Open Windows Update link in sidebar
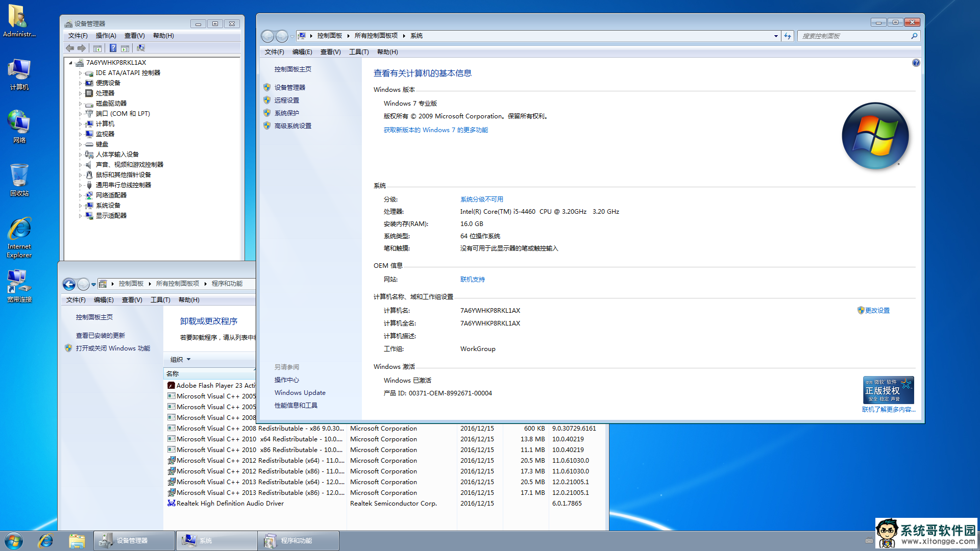This screenshot has height=551, width=980. [300, 393]
